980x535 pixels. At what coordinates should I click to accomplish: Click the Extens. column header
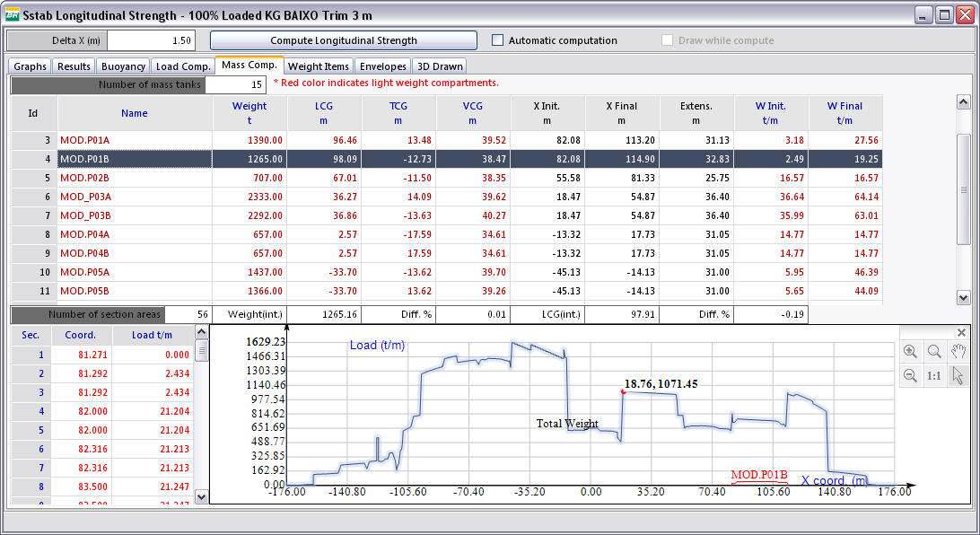[x=696, y=113]
